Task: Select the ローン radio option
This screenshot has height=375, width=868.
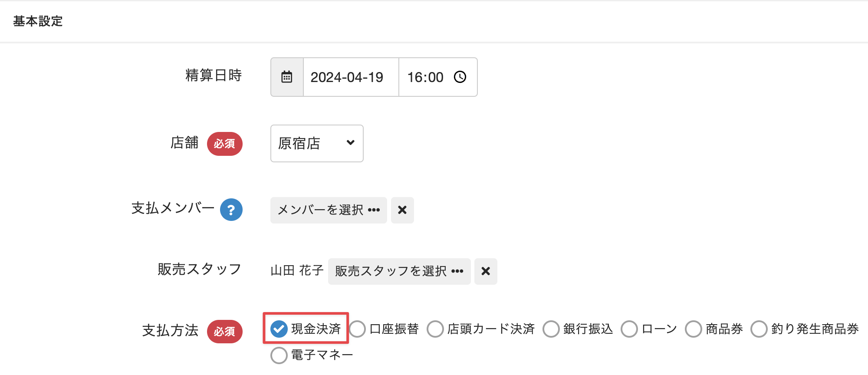Action: [x=629, y=329]
